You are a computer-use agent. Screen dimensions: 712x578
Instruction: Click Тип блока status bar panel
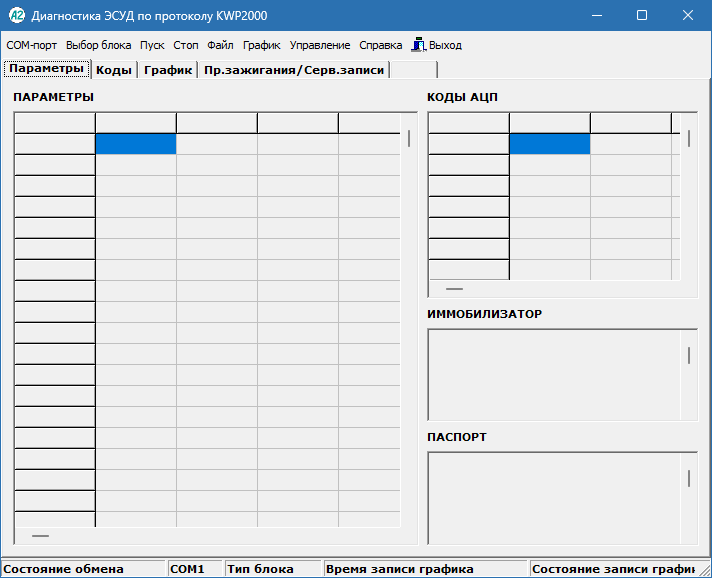(273, 569)
